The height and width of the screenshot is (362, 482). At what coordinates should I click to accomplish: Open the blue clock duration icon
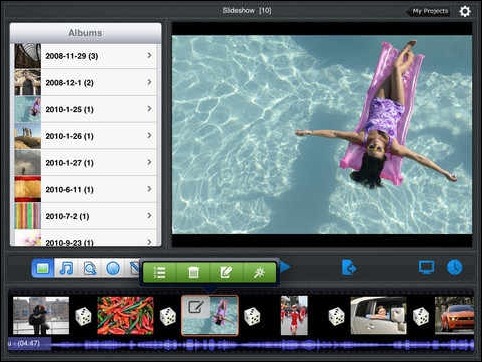point(454,267)
